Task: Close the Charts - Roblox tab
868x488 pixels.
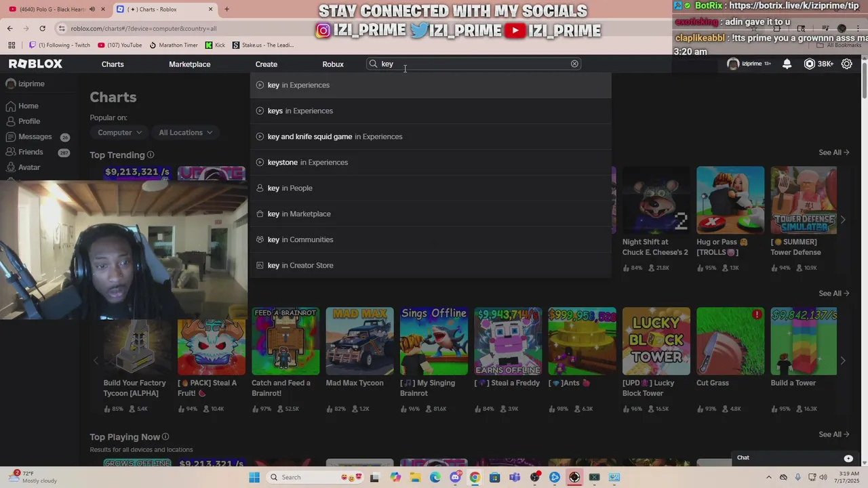Action: [210, 9]
